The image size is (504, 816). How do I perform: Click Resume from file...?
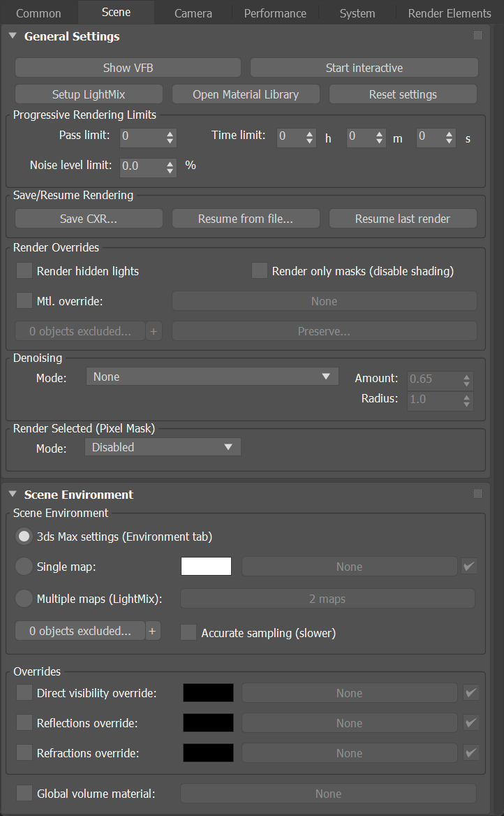[x=246, y=219]
